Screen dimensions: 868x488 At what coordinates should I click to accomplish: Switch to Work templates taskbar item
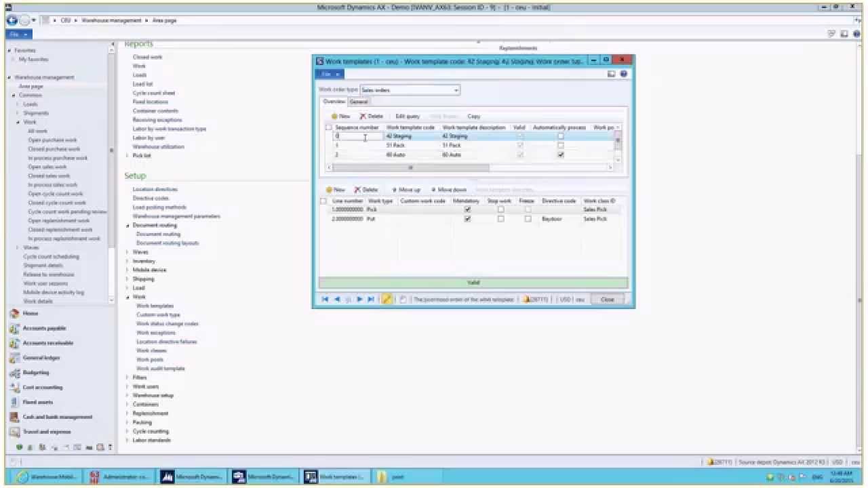click(x=336, y=476)
